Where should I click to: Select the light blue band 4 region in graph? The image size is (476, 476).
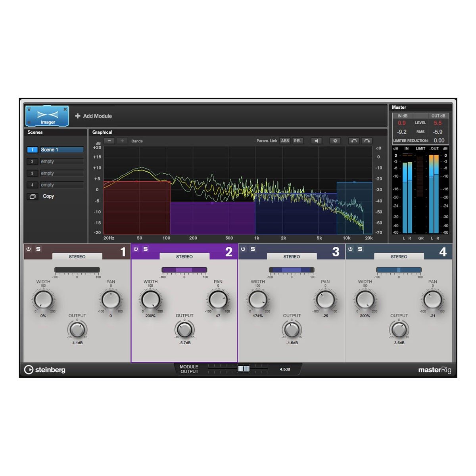[354, 208]
